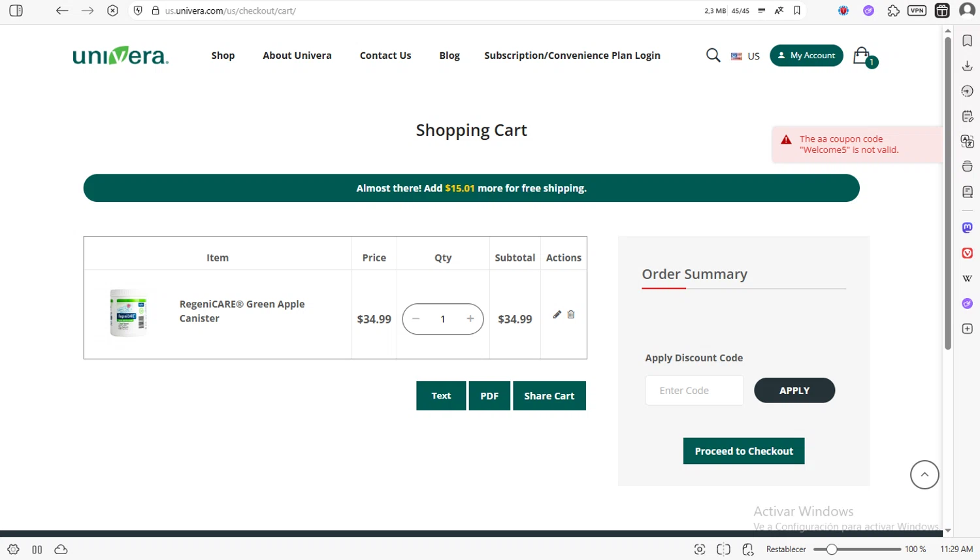The width and height of the screenshot is (980, 560).
Task: Open Reading List panel in sidebar
Action: click(x=968, y=191)
